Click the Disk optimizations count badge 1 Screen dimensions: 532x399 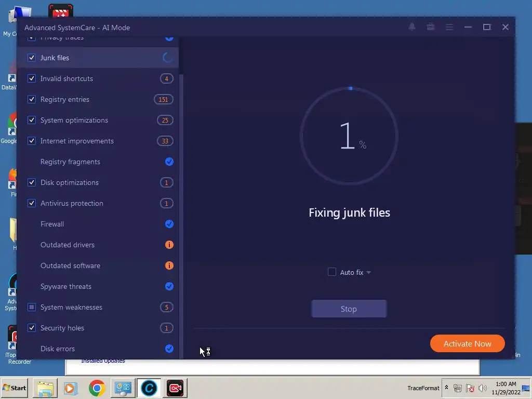pos(167,182)
